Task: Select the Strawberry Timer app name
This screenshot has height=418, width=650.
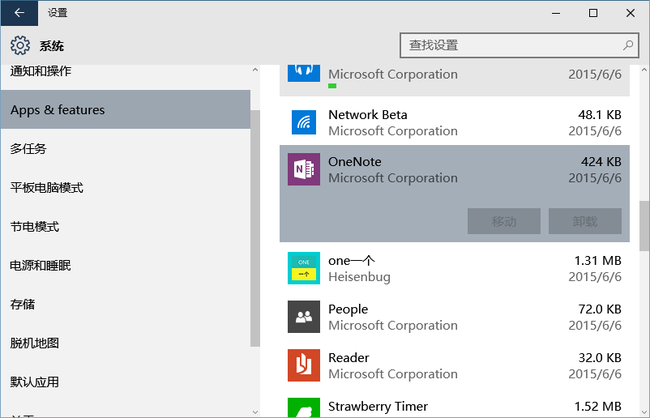Action: (378, 406)
